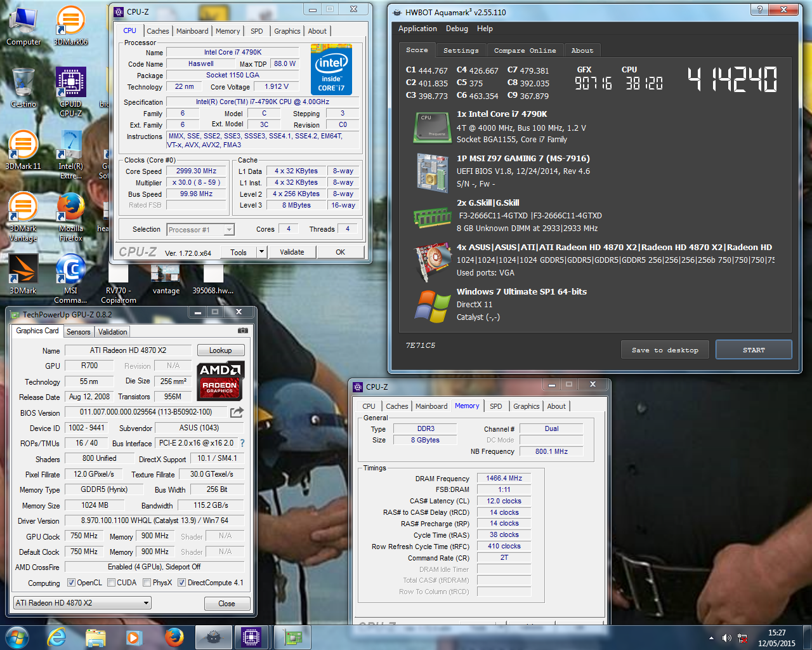This screenshot has height=650, width=812.
Task: Click the Close button in GPU-Z
Action: pos(226,603)
